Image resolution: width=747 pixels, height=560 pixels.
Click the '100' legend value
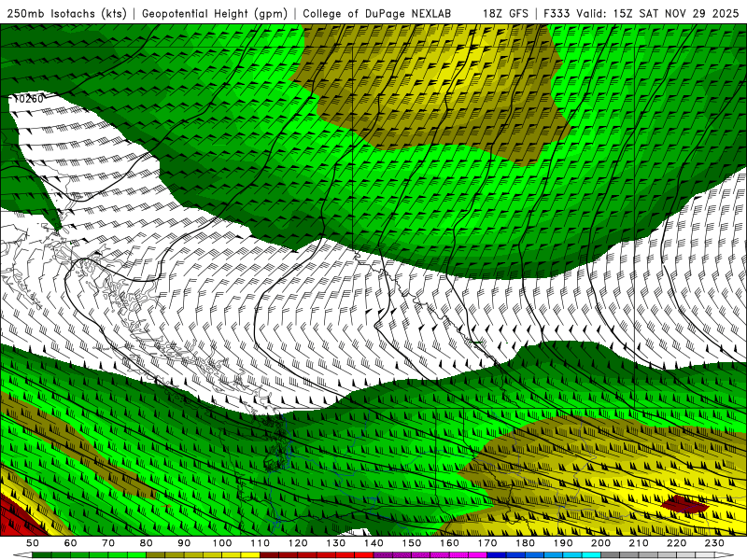(222, 543)
